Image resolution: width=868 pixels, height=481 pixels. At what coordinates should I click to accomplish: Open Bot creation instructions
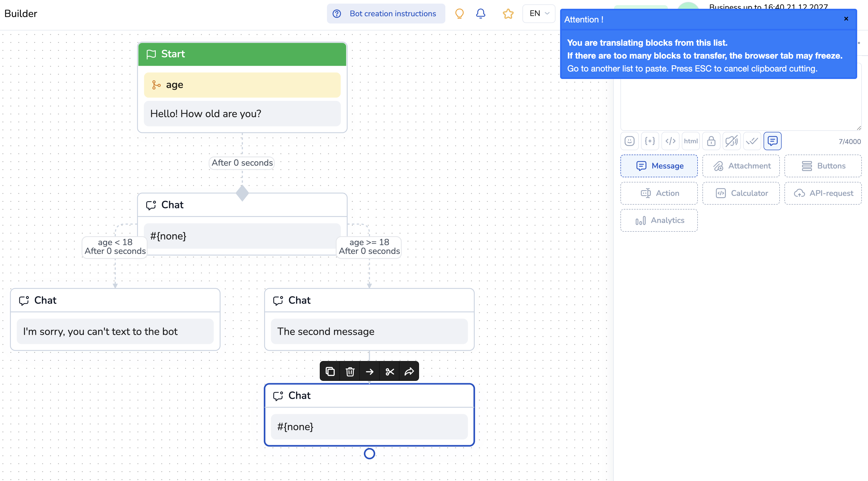click(x=386, y=13)
